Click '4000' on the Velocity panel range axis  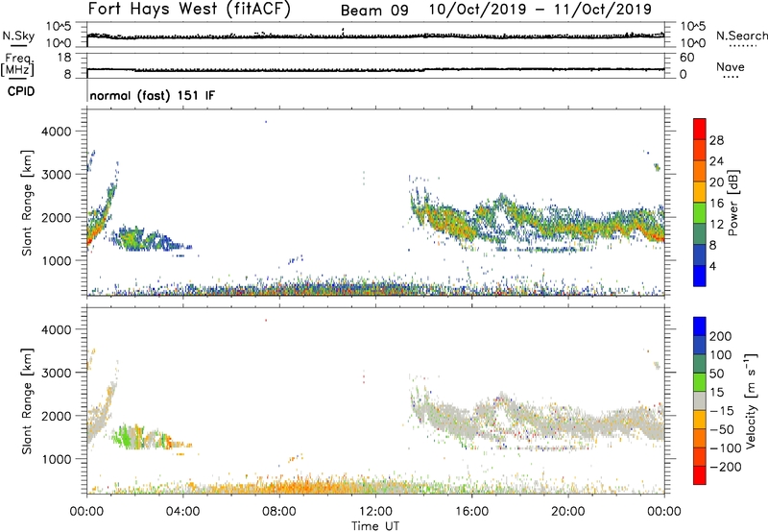[x=57, y=329]
